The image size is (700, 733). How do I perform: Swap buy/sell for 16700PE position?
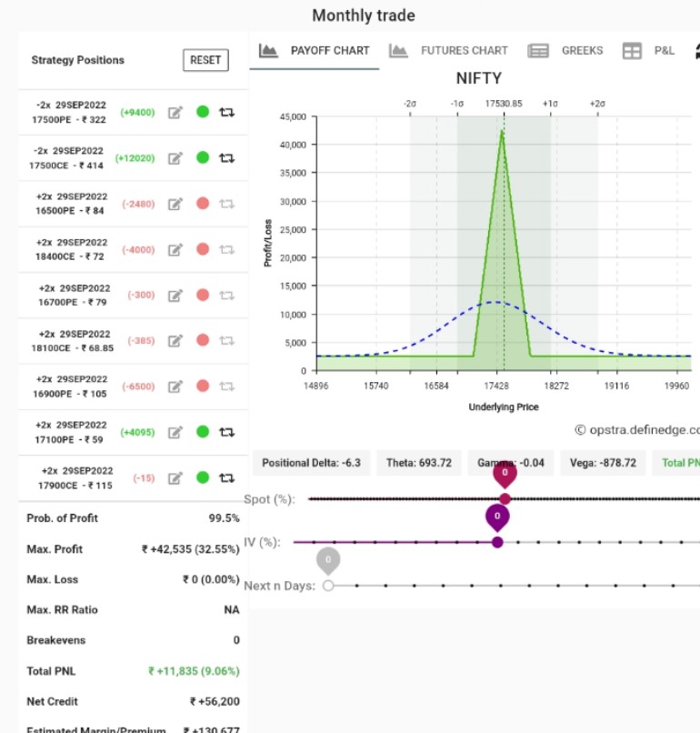click(226, 296)
